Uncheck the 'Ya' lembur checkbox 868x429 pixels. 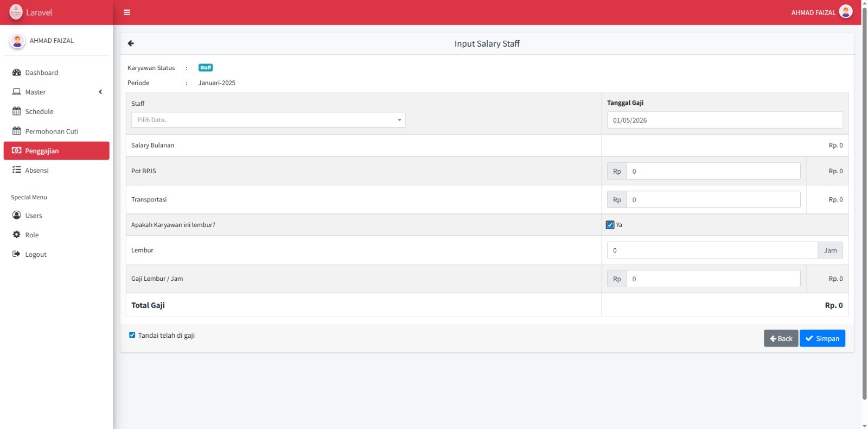coord(610,225)
